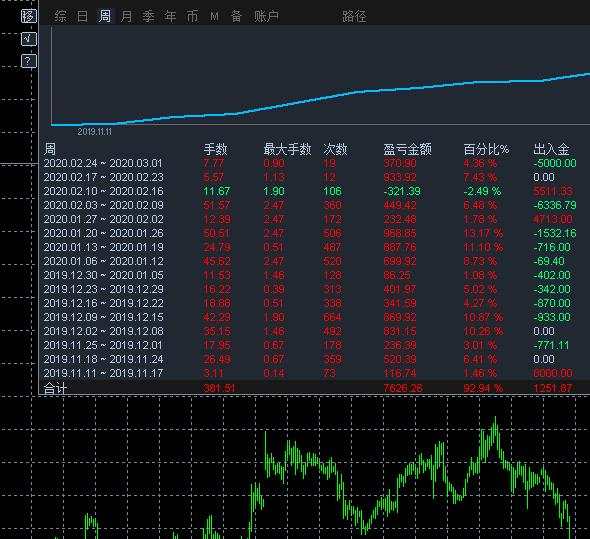Screen dimensions: 590x539
Task: Click 0.00 deposit cell in 2019.11.18 row
Action: click(544, 359)
